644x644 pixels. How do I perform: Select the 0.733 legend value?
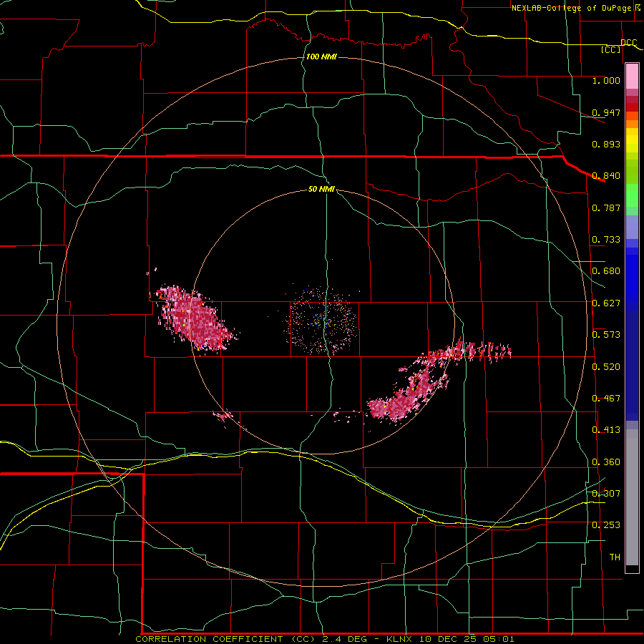click(x=606, y=240)
